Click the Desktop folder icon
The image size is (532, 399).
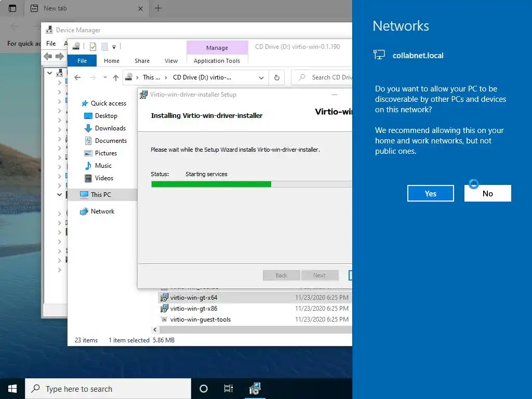[88, 116]
